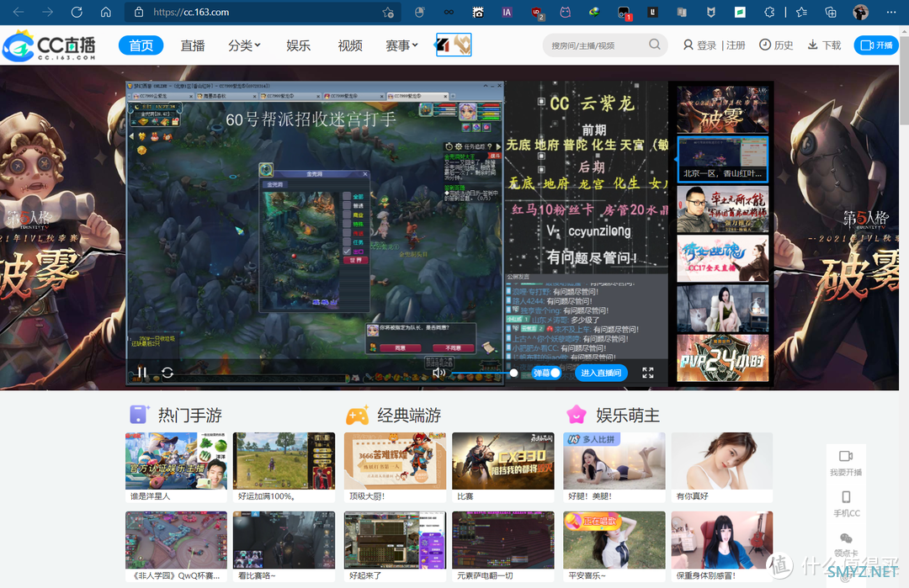The width and height of the screenshot is (909, 588).
Task: Click the 登录 link
Action: pos(699,45)
